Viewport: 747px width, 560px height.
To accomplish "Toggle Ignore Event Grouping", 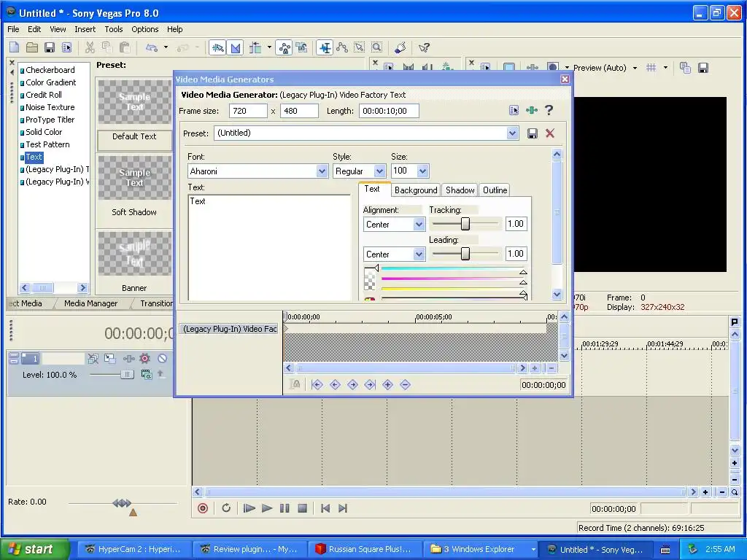I will point(301,47).
